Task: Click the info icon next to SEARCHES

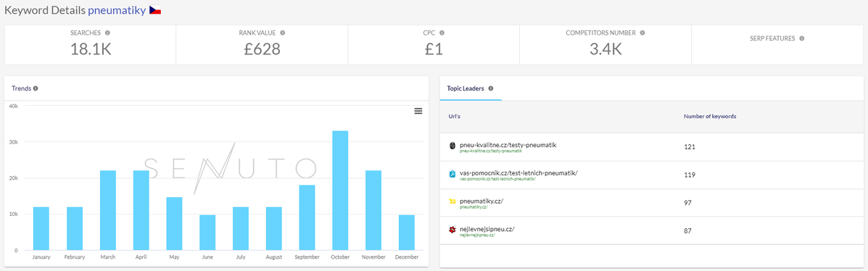Action: 107,33
